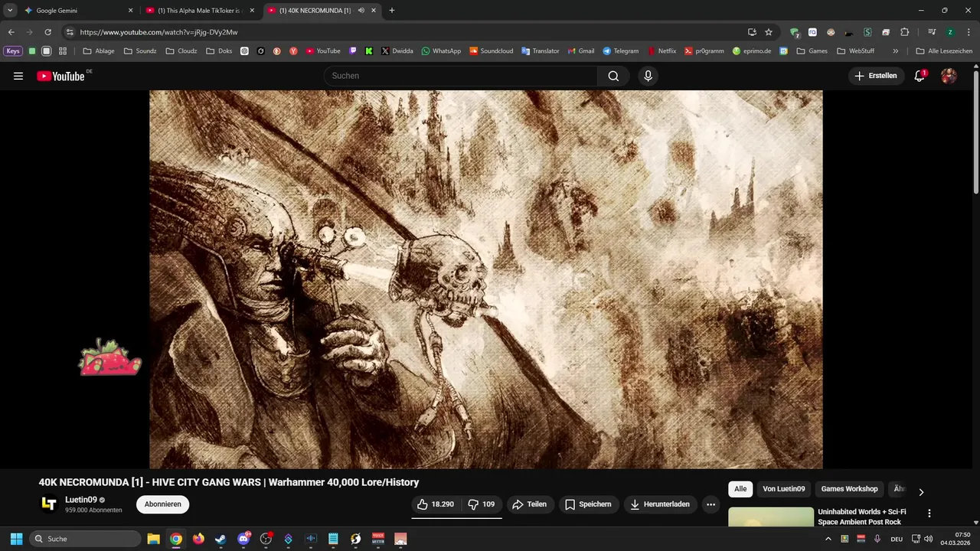The height and width of the screenshot is (551, 980).
Task: Focus the YouTube Suchen search field
Action: click(461, 76)
